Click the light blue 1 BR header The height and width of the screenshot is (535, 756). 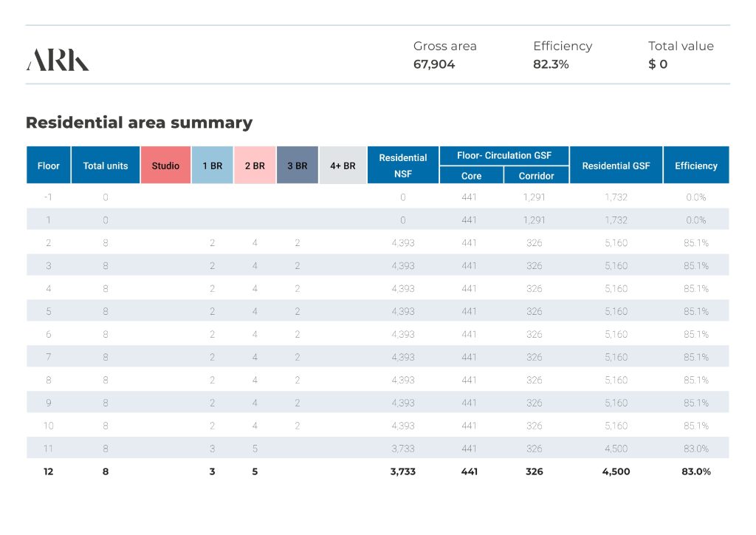click(212, 166)
